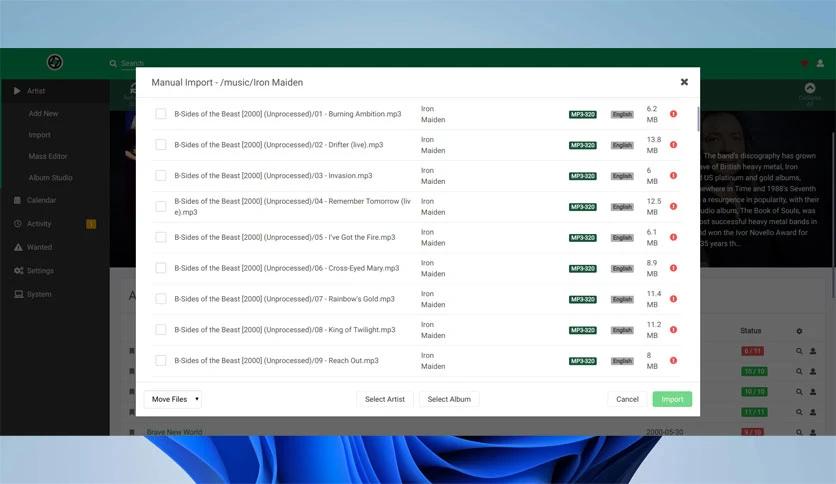Click the album table options gear icon

pyautogui.click(x=799, y=331)
